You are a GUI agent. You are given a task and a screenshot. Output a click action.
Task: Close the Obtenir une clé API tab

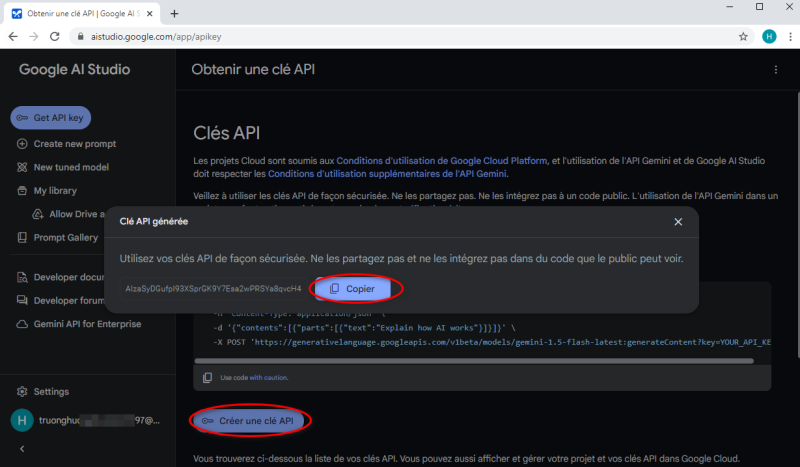[149, 14]
